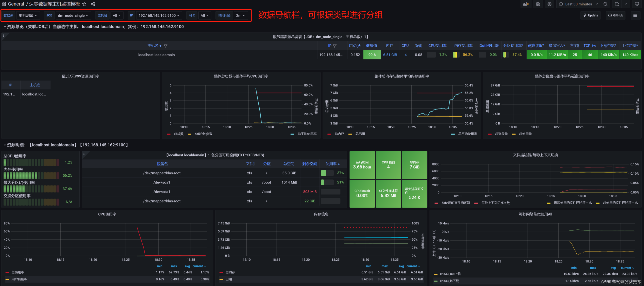Screen dimensions: 644x286
Task: Click the IP column filter icon
Action: coord(335,46)
